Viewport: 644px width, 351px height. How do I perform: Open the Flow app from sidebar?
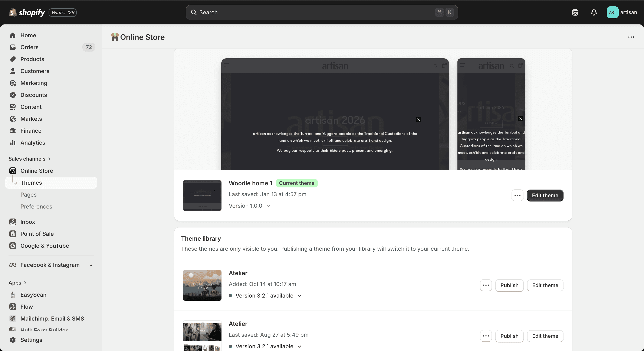click(x=26, y=306)
